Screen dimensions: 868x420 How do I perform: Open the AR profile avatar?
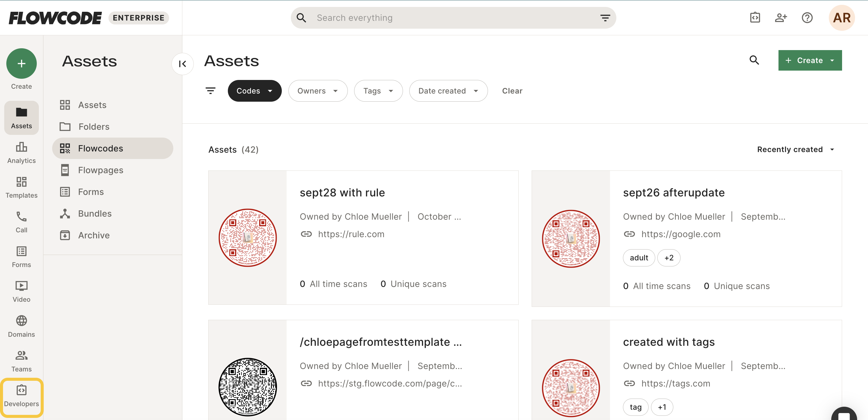[842, 17]
